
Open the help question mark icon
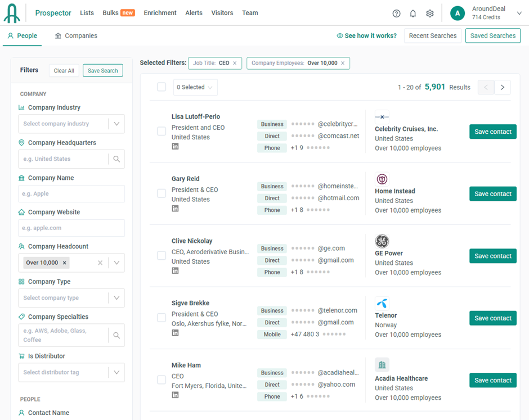click(396, 13)
